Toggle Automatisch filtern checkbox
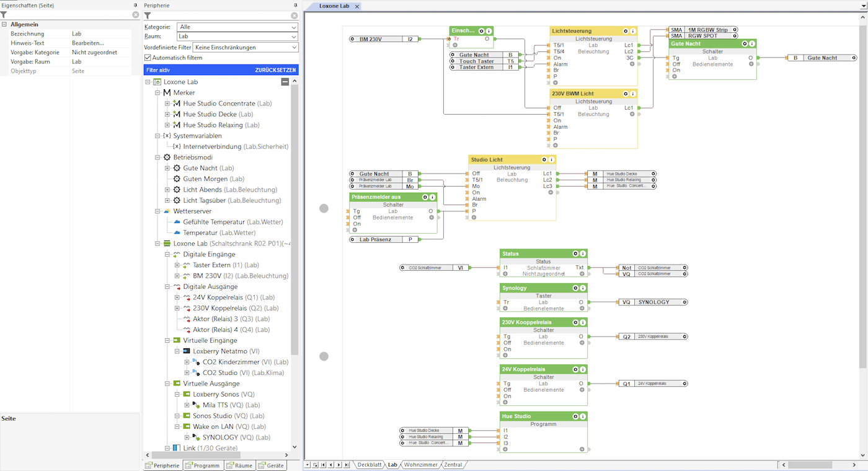Viewport: 868px width, 471px height. (x=148, y=58)
